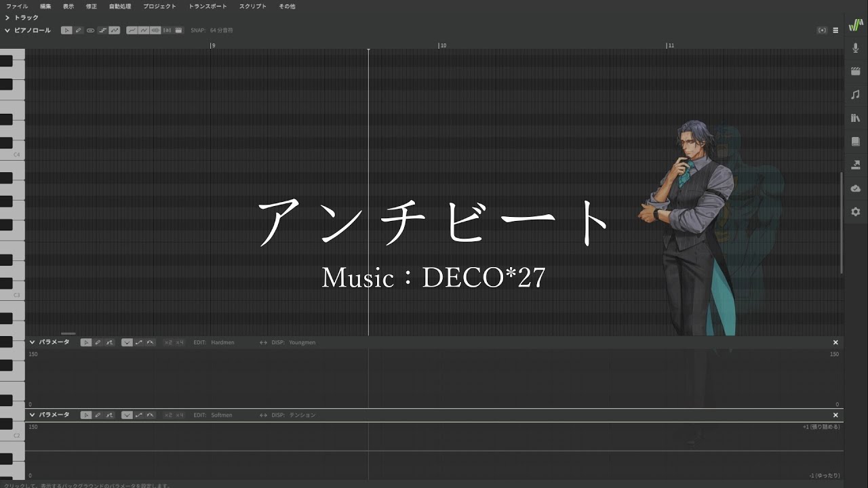Choose the rising-line curve mode in Hardmen panel
The width and height of the screenshot is (868, 488).
(x=138, y=342)
